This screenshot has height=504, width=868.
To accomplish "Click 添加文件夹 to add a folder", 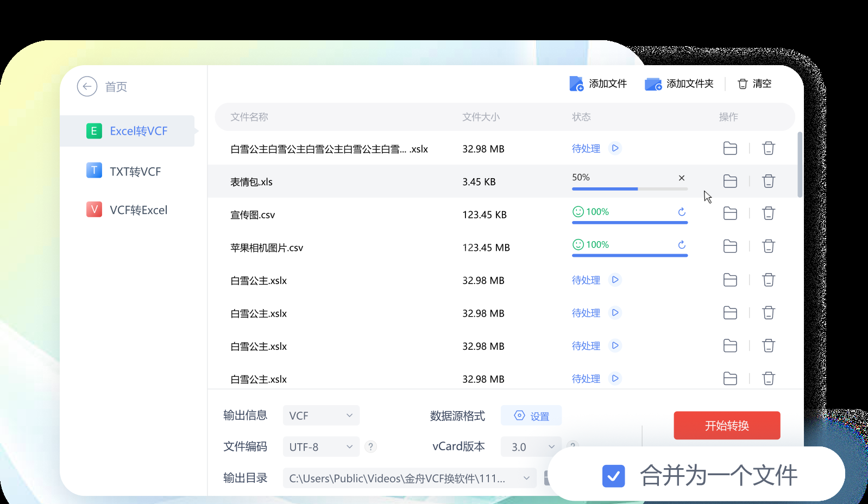I will coord(679,84).
